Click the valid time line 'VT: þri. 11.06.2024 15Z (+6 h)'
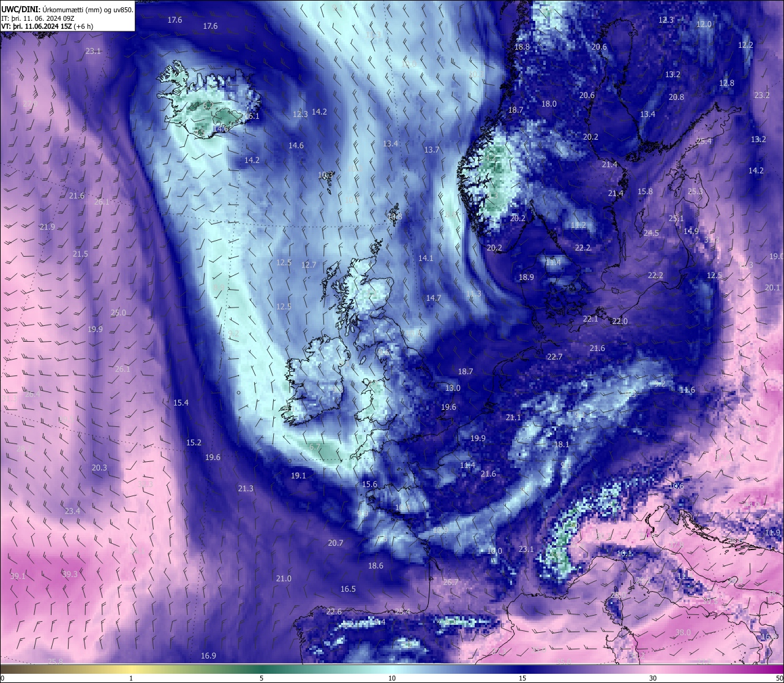Screen dimensions: 784x683 click(x=47, y=27)
